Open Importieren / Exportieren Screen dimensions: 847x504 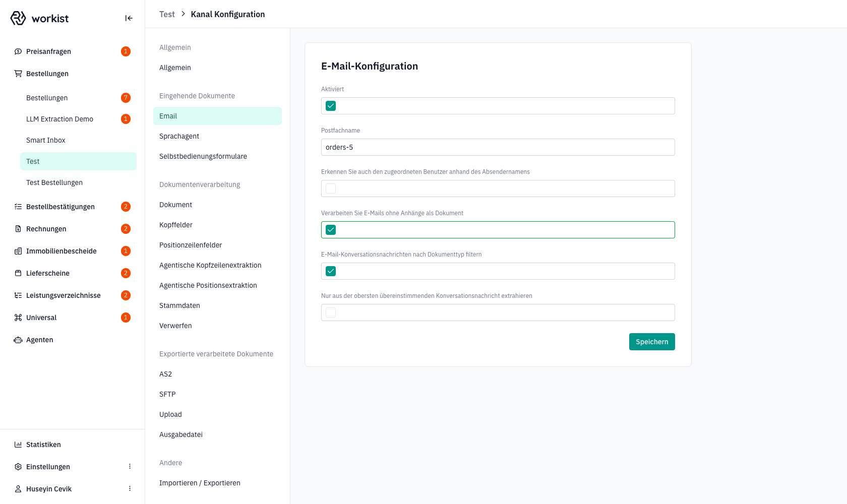click(217, 483)
